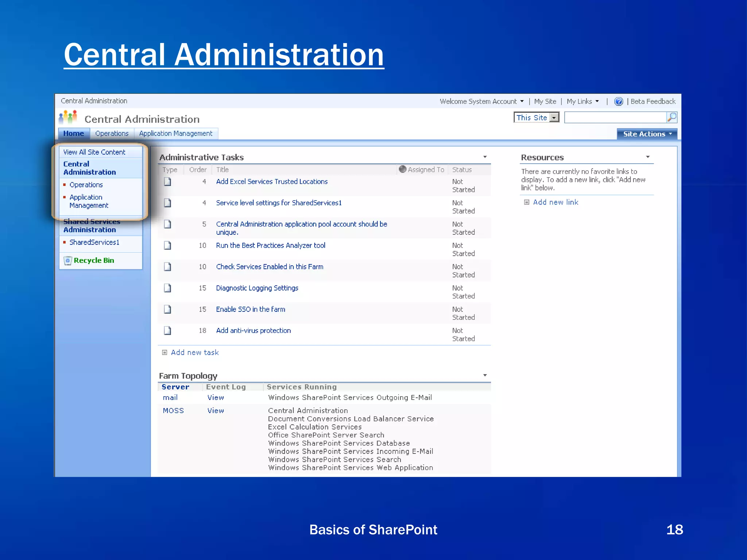747x560 pixels.
Task: Expand the My Links dropdown
Action: click(597, 101)
